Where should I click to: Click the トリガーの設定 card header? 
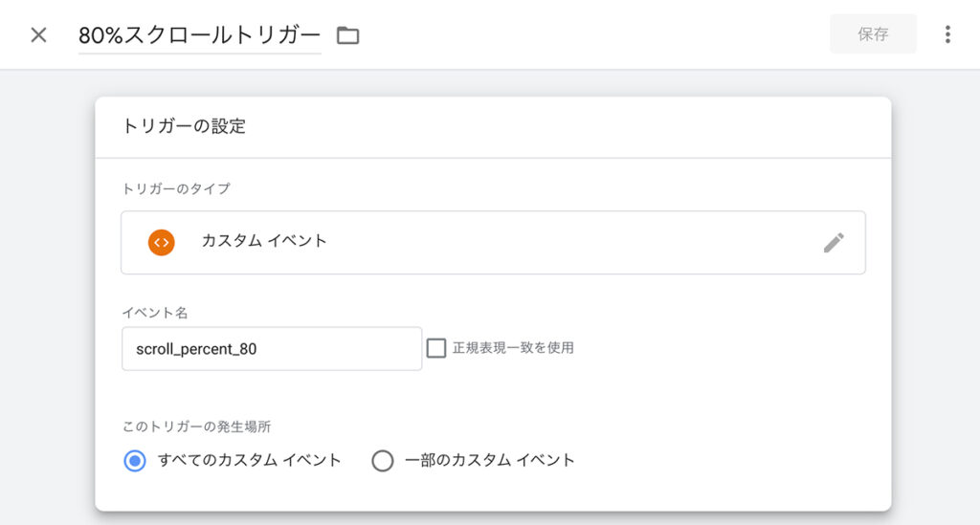(493, 127)
